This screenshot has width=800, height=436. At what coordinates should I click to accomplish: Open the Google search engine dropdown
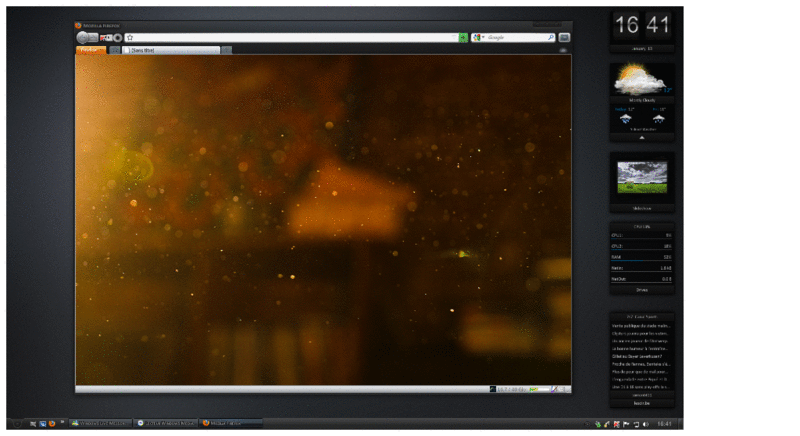coord(478,37)
